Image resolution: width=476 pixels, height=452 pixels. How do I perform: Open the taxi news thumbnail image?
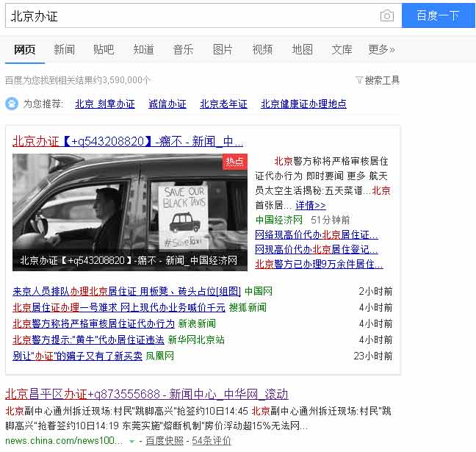[129, 212]
